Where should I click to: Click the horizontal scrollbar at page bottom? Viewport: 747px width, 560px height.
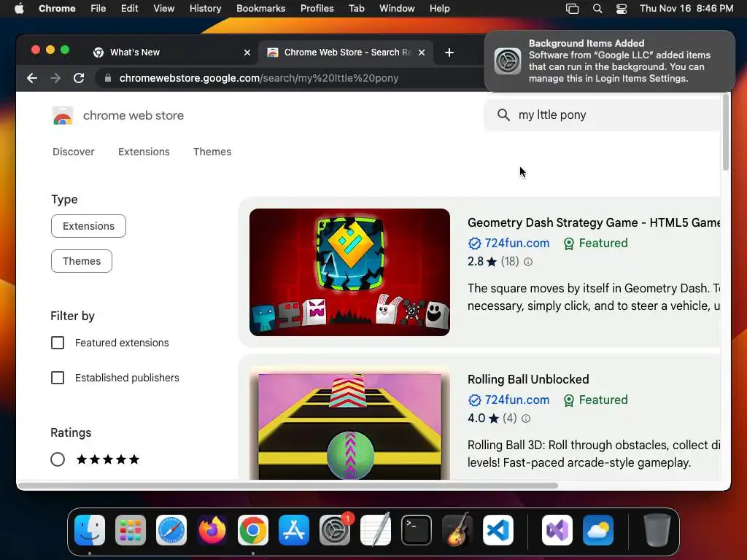point(287,486)
